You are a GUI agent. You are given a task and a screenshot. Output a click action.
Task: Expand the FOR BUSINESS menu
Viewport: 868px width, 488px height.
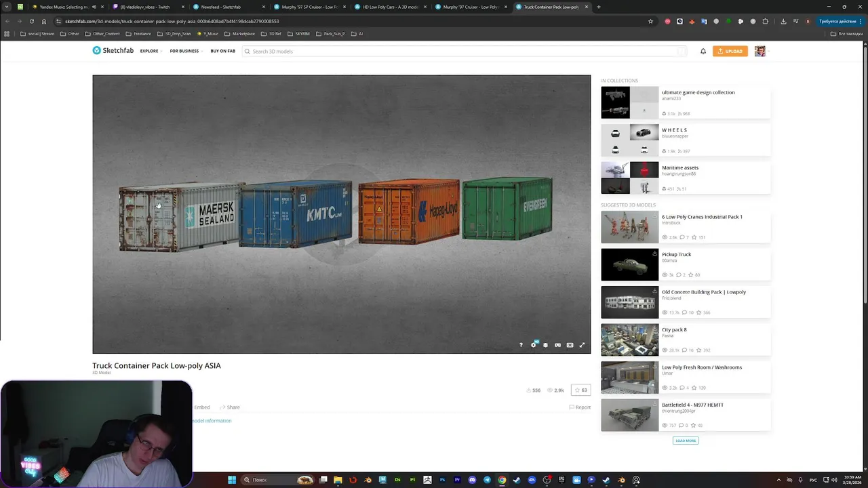[186, 51]
